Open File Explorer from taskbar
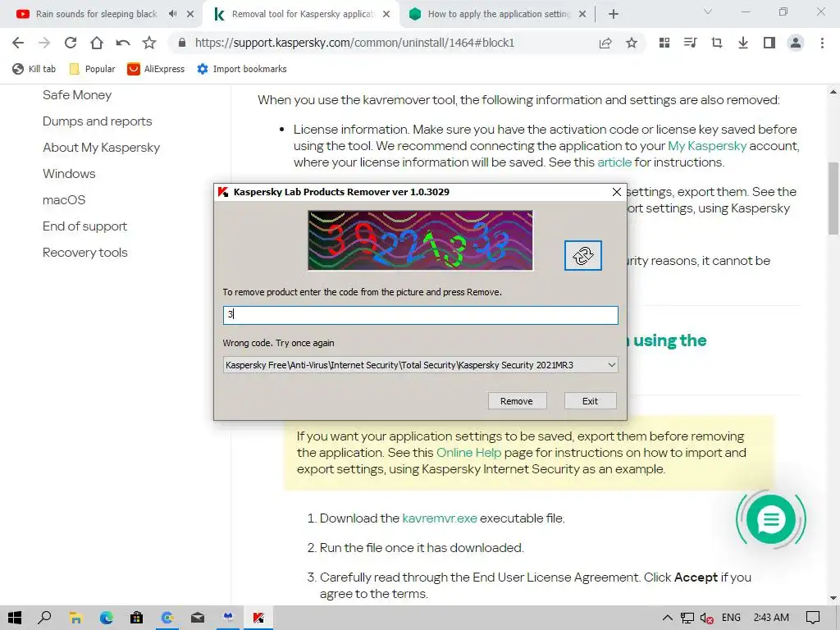 click(x=75, y=618)
